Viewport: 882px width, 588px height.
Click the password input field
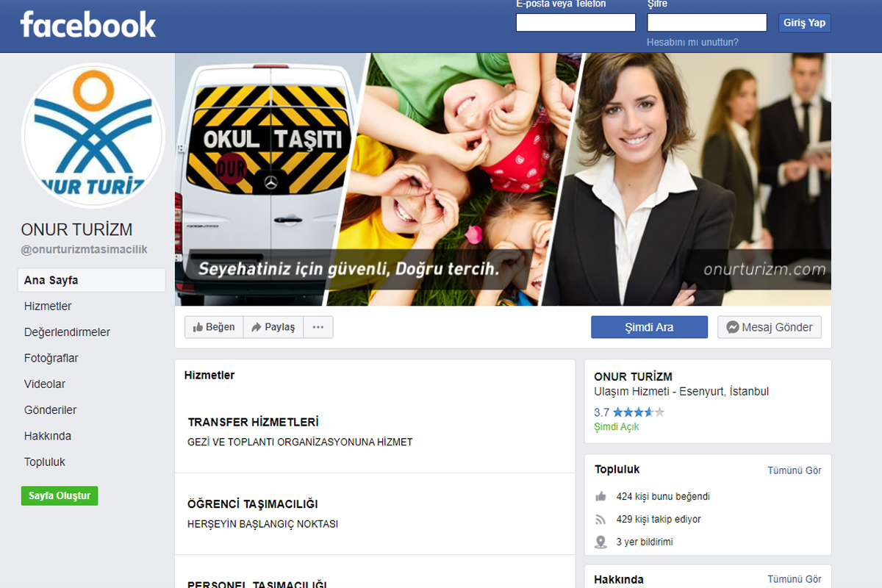(707, 23)
